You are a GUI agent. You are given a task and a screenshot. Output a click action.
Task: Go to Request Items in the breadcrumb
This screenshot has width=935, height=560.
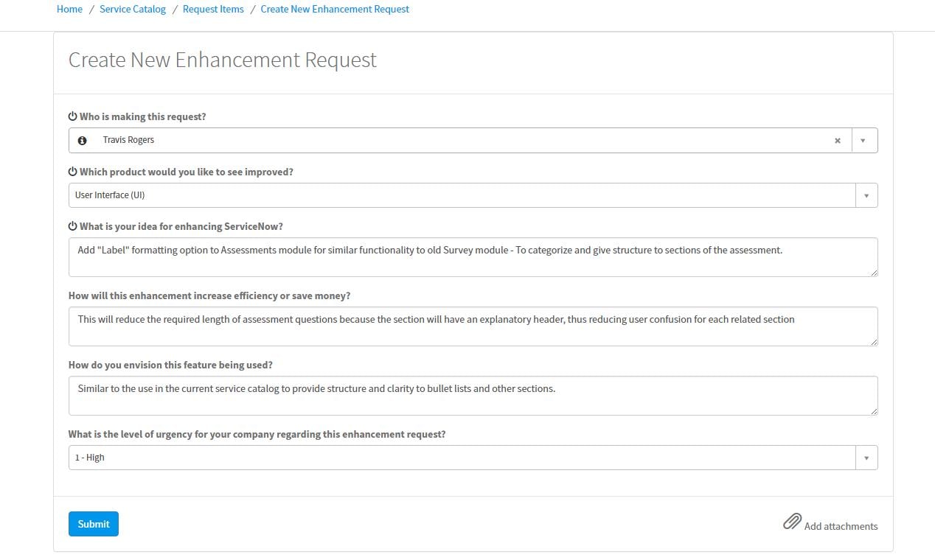[213, 9]
